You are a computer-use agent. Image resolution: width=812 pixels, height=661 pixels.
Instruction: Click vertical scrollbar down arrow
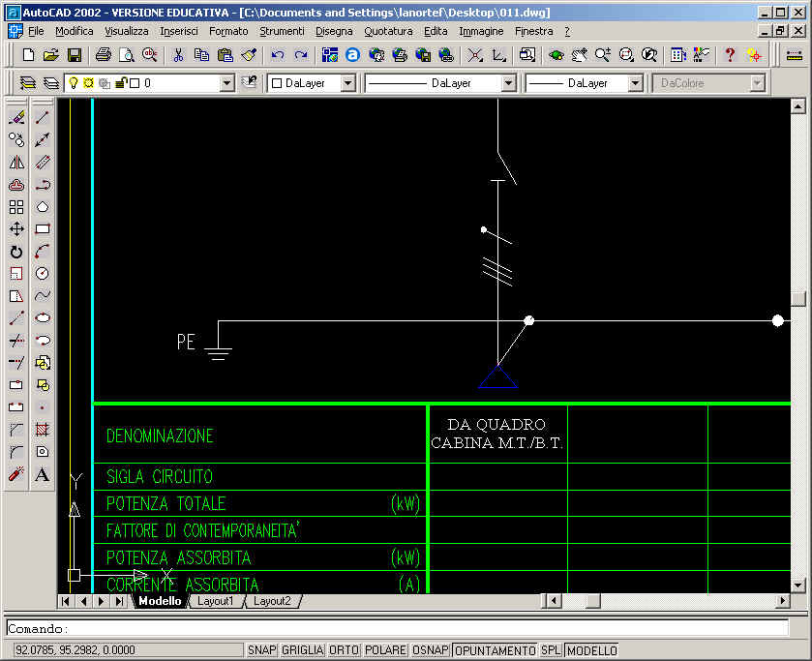798,586
